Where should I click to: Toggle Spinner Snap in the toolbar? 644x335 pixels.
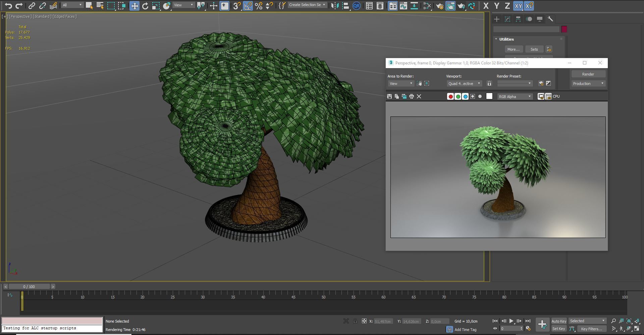pyautogui.click(x=269, y=6)
